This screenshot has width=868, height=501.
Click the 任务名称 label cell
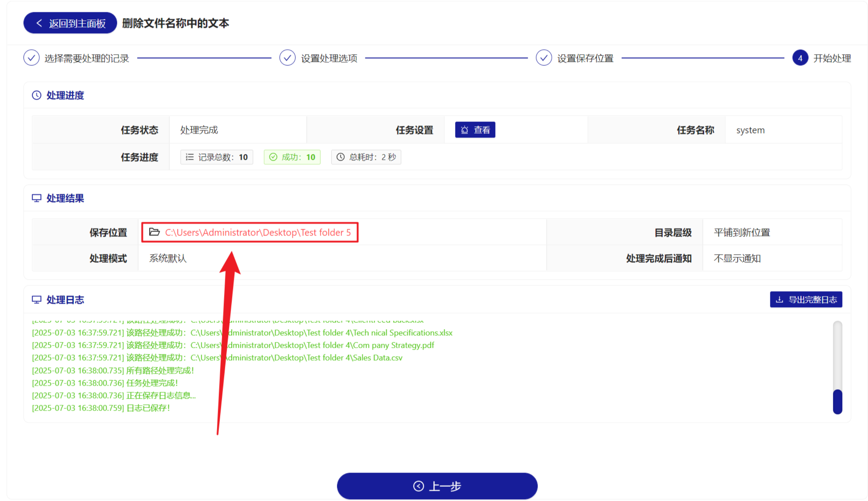coord(657,130)
